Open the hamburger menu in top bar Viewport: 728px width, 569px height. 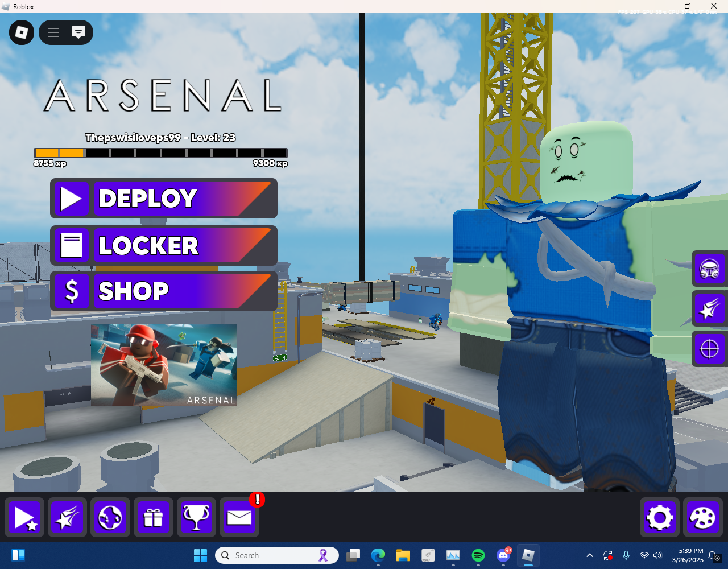[x=53, y=32]
